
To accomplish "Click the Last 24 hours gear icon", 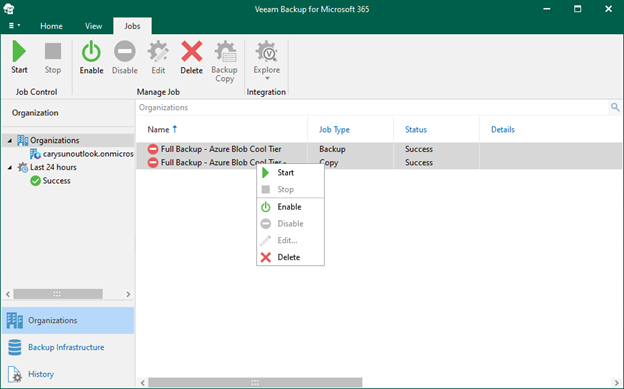I will point(23,167).
